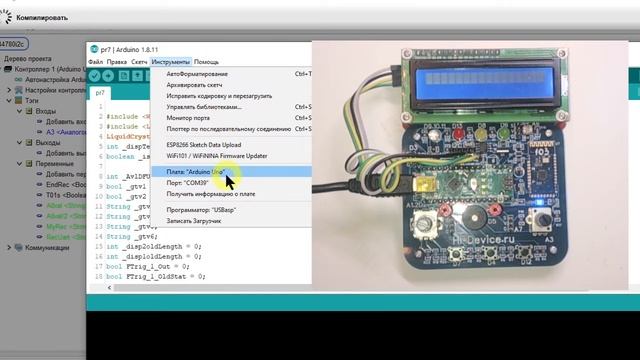Click the Инструменты menu
640x360 pixels.
click(x=171, y=62)
